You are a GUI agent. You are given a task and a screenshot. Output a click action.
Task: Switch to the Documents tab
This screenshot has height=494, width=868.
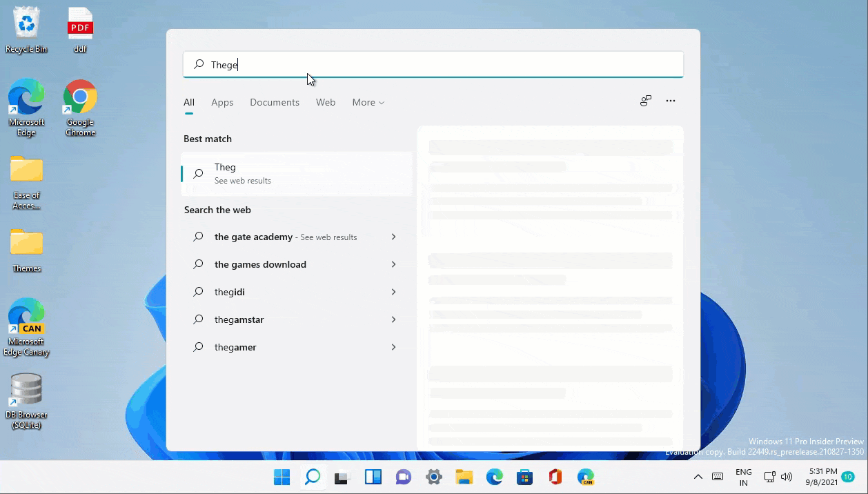[x=275, y=102]
